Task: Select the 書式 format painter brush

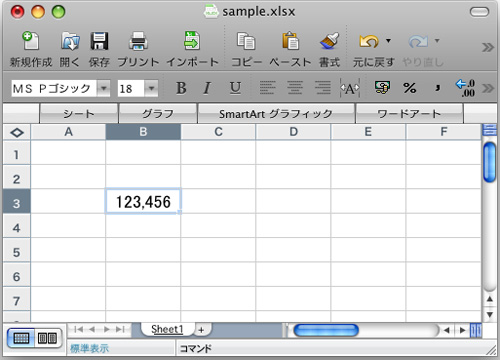Action: 329,41
